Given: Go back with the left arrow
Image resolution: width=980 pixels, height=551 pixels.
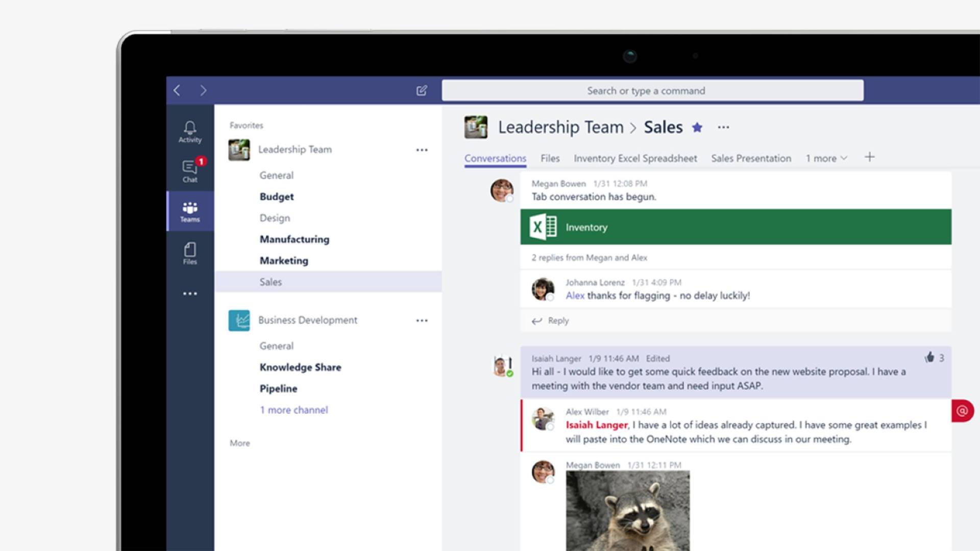Looking at the screenshot, I should (177, 91).
